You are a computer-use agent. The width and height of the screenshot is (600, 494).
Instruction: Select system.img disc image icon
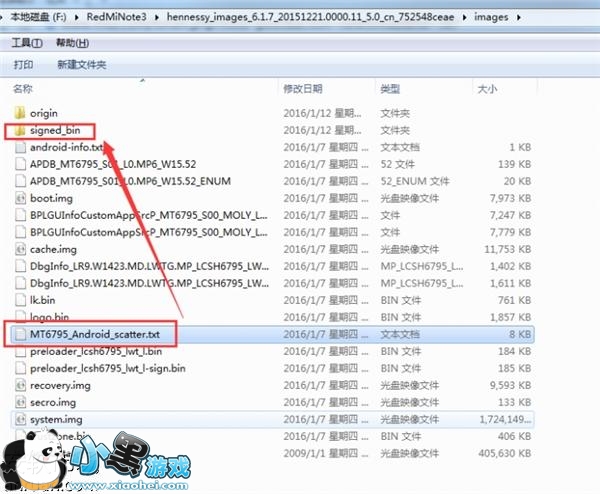(20, 419)
